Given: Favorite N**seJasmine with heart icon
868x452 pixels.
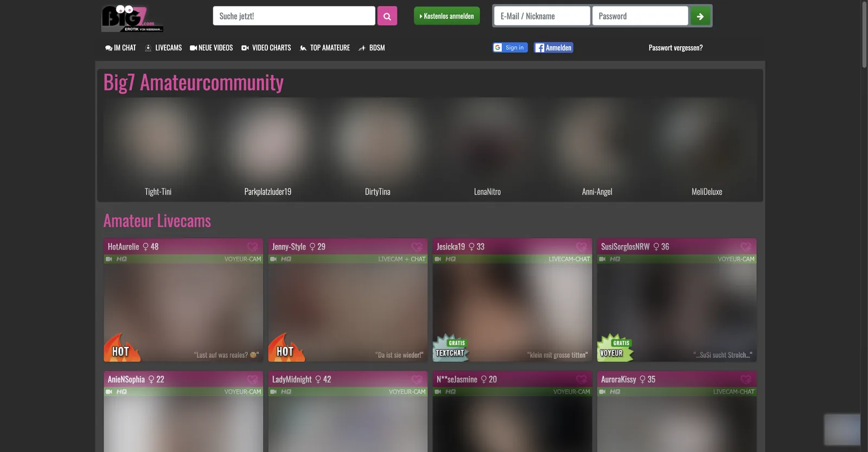Looking at the screenshot, I should point(582,379).
